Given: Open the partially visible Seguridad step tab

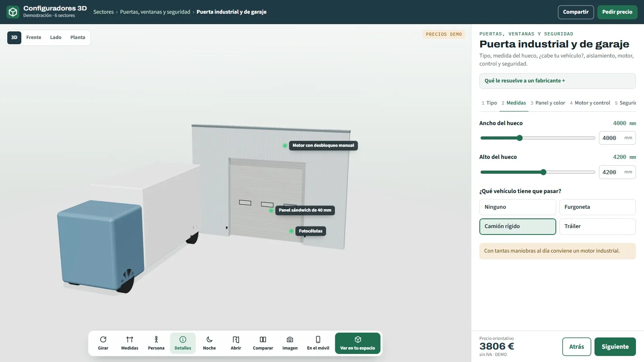Looking at the screenshot, I should click(625, 103).
